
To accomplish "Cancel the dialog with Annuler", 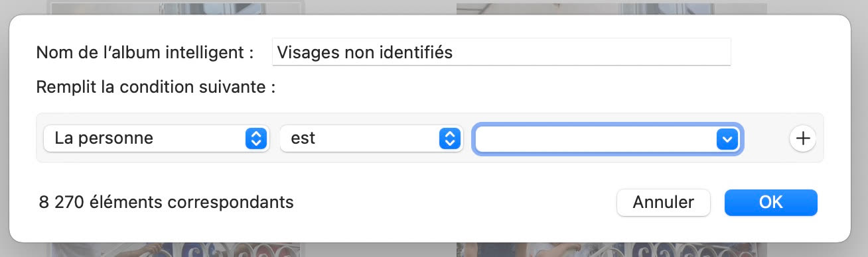I will click(x=663, y=202).
